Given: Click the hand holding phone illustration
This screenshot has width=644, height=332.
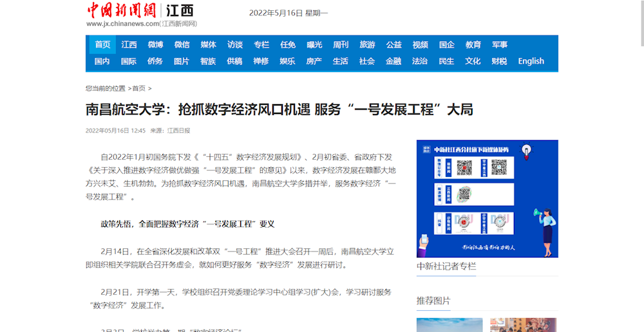Looking at the screenshot, I should coord(425,245).
